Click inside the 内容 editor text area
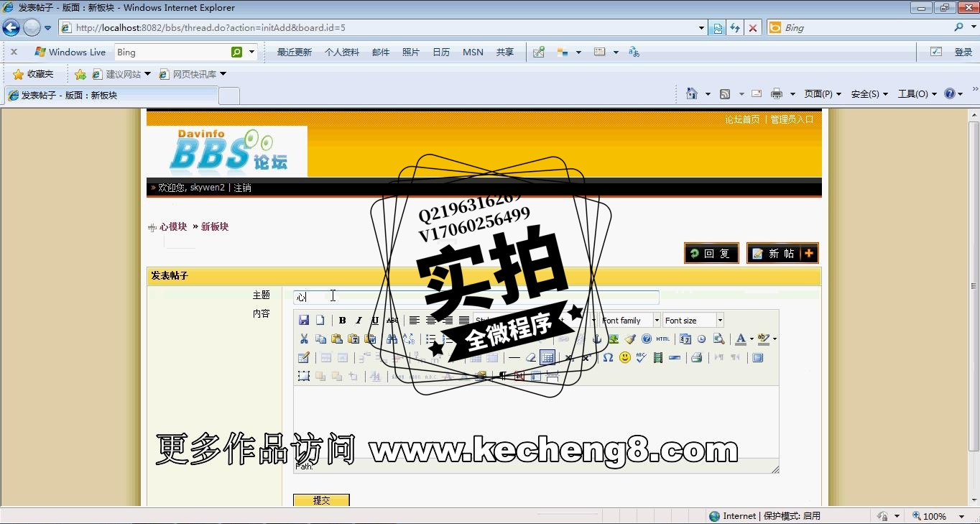Image resolution: width=980 pixels, height=524 pixels. 536,421
